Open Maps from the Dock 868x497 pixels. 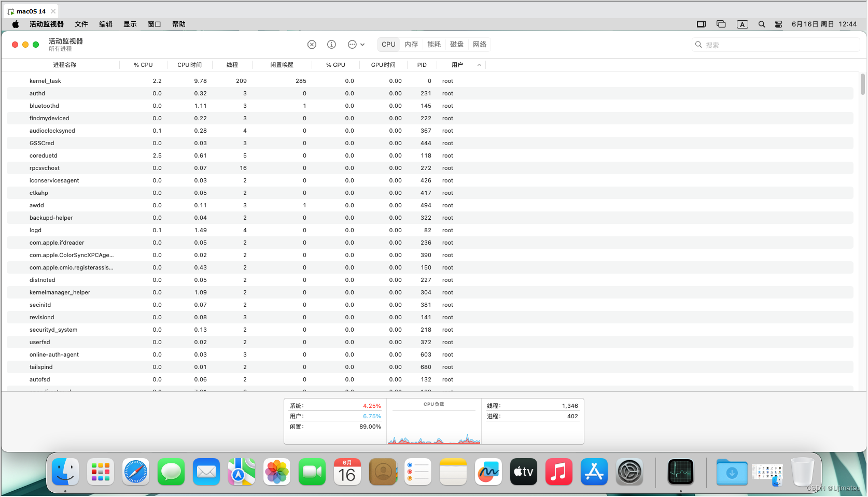point(242,472)
